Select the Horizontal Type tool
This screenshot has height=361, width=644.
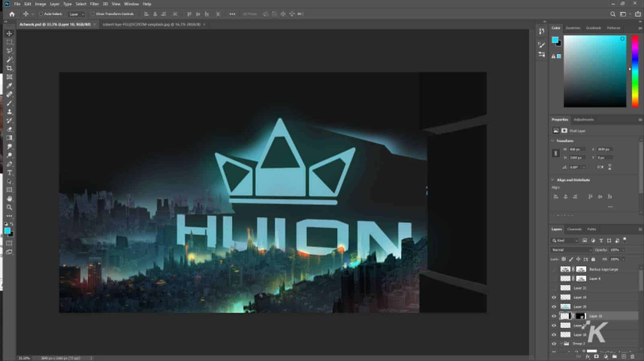pyautogui.click(x=9, y=173)
